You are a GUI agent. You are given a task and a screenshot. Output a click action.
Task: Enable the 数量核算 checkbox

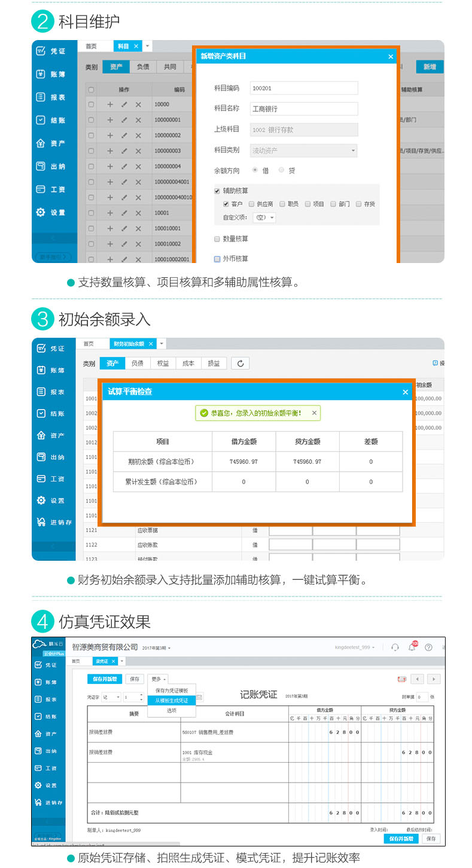coord(217,239)
